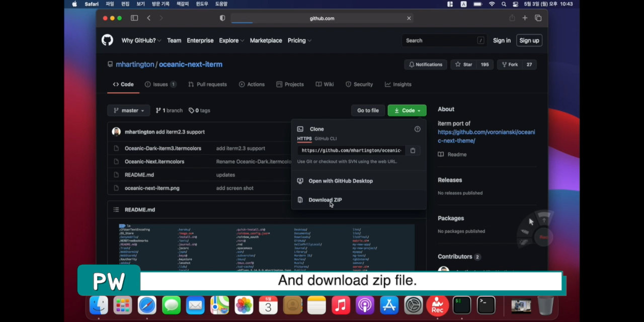This screenshot has height=322, width=644.
Task: Open App Store from the Dock
Action: pyautogui.click(x=389, y=305)
